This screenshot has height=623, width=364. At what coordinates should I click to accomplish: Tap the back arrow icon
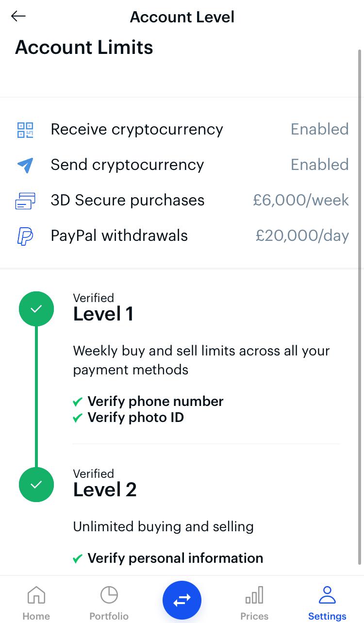coord(18,17)
